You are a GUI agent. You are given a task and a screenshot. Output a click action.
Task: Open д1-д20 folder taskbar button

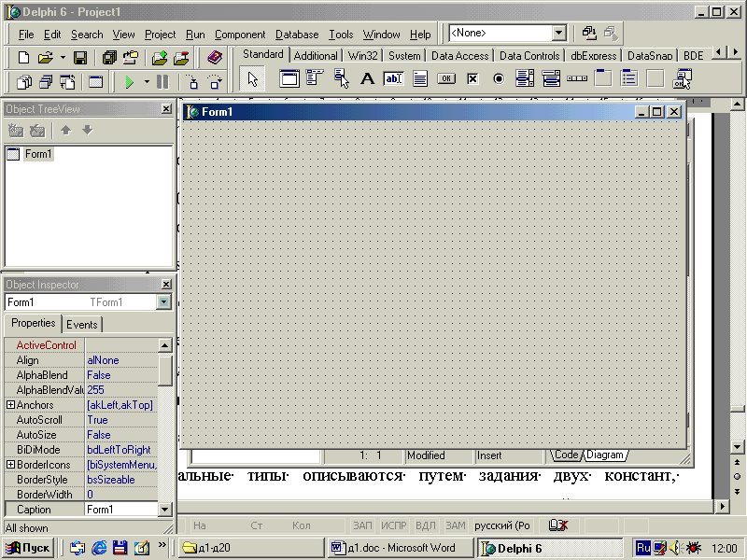point(251,548)
